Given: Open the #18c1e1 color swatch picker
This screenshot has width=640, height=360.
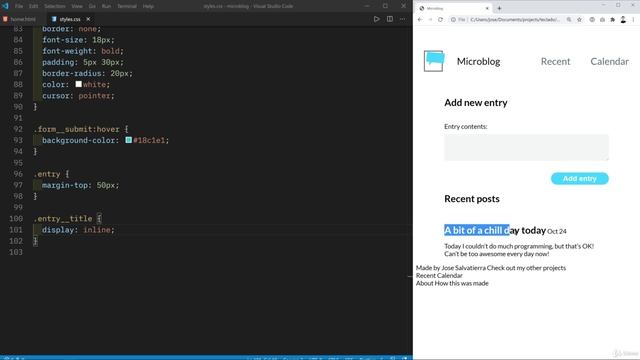Looking at the screenshot, I should (x=129, y=140).
